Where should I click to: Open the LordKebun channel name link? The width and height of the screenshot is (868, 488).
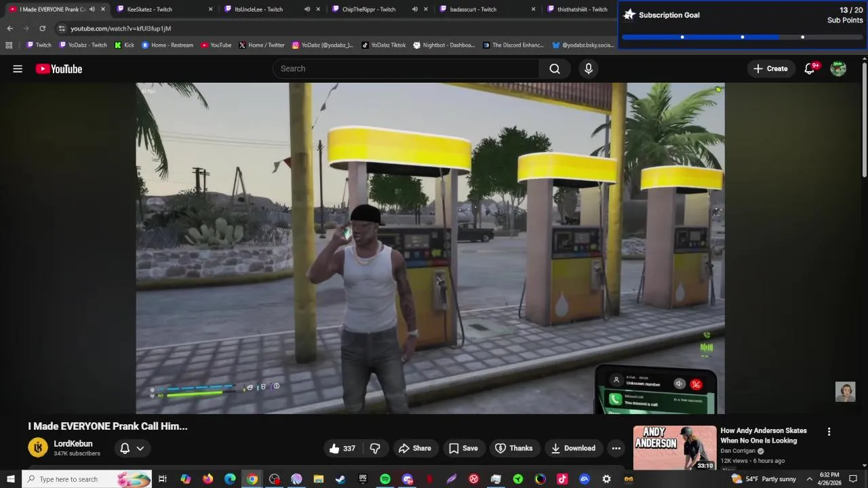point(73,443)
